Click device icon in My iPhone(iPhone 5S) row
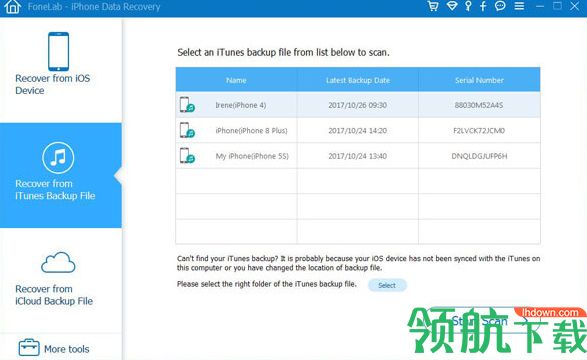 tap(187, 156)
